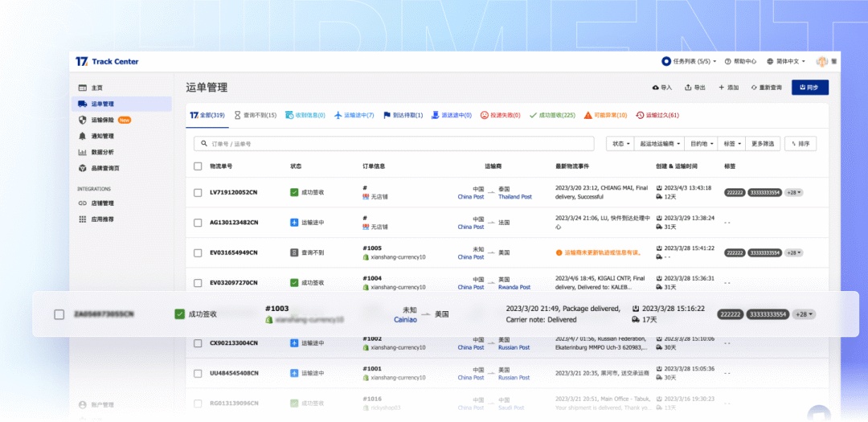Open the 简体中文 language dropdown
The width and height of the screenshot is (868, 422).
[x=786, y=61]
